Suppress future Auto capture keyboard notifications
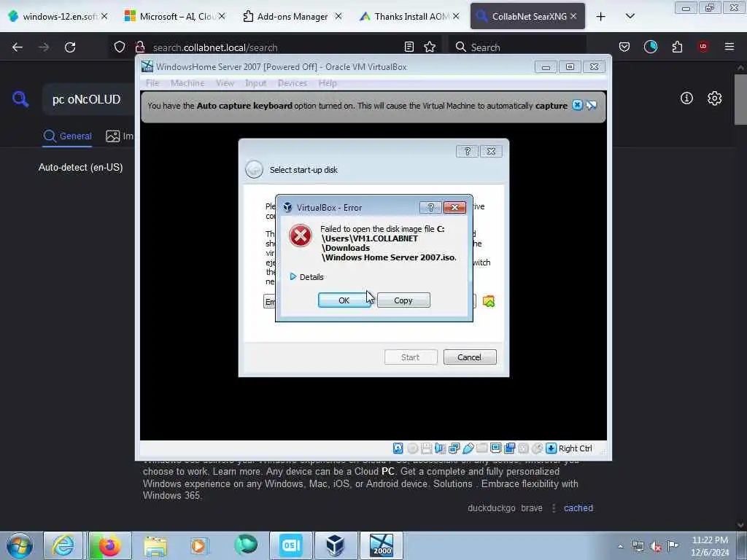 tap(591, 105)
